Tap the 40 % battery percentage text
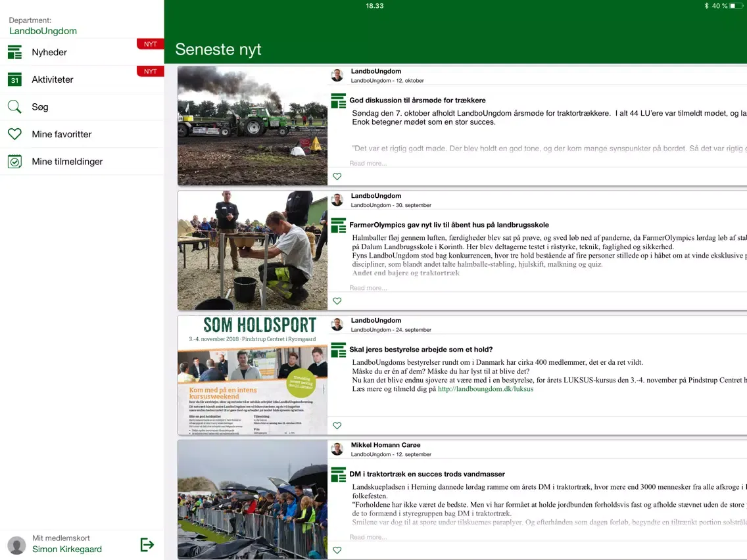 [719, 6]
